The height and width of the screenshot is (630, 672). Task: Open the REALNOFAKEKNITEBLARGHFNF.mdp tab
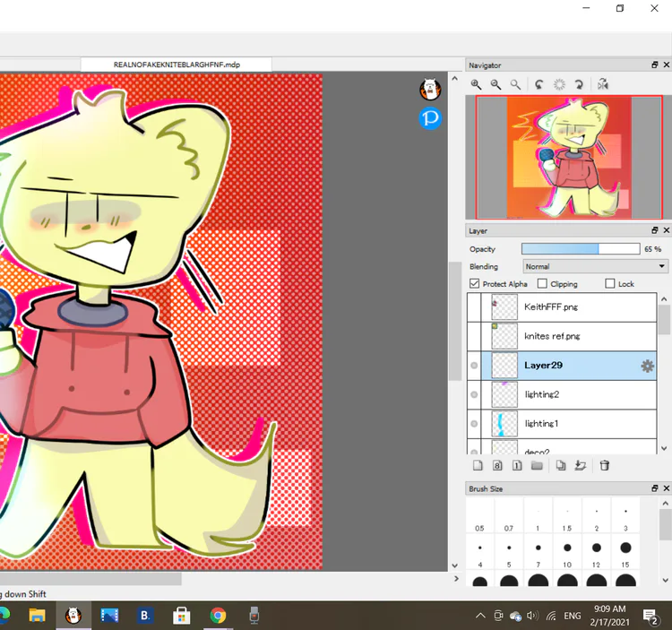coord(177,65)
